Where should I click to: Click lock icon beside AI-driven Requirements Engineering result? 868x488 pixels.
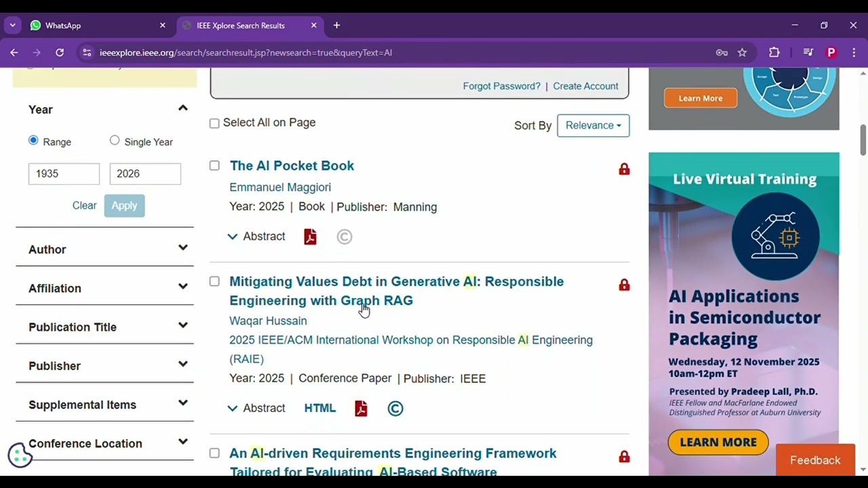click(624, 457)
